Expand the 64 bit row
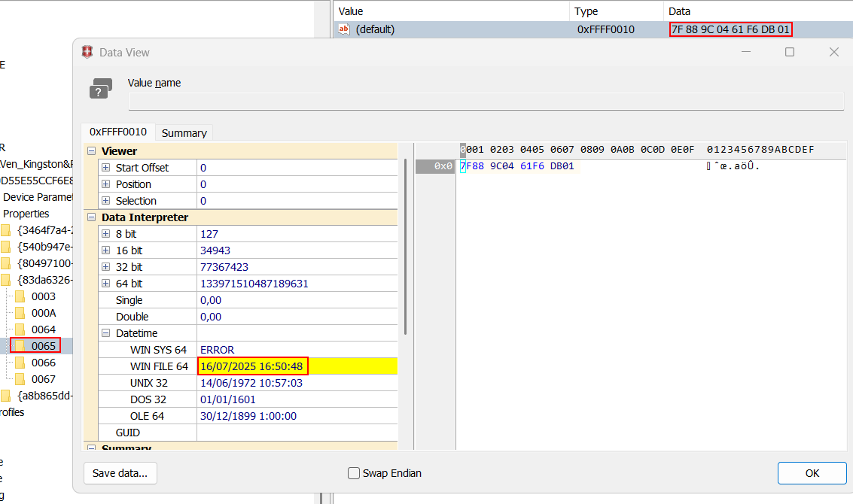This screenshot has width=853, height=504. 106,284
